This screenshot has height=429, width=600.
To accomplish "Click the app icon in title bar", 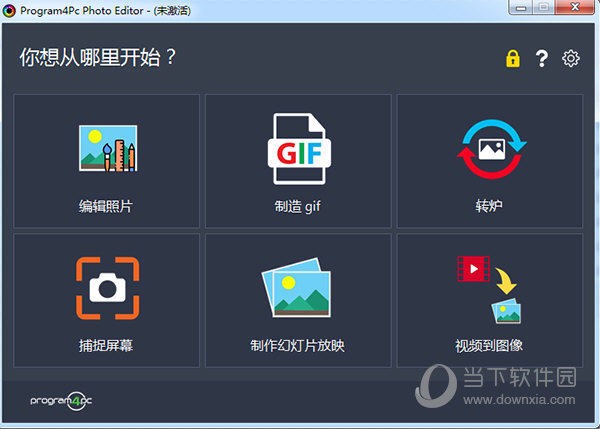I will pyautogui.click(x=9, y=11).
